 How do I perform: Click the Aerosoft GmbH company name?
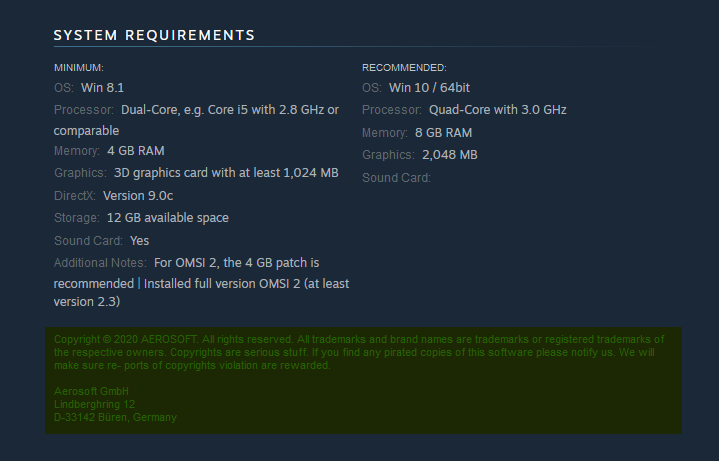point(90,391)
